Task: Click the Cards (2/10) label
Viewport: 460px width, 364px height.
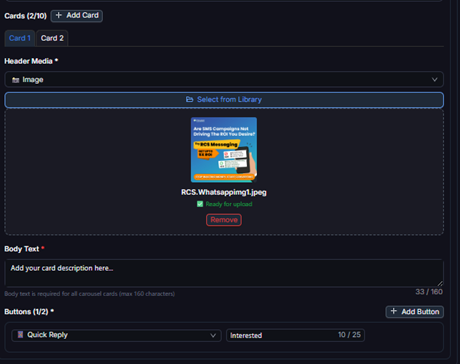Action: tap(25, 16)
